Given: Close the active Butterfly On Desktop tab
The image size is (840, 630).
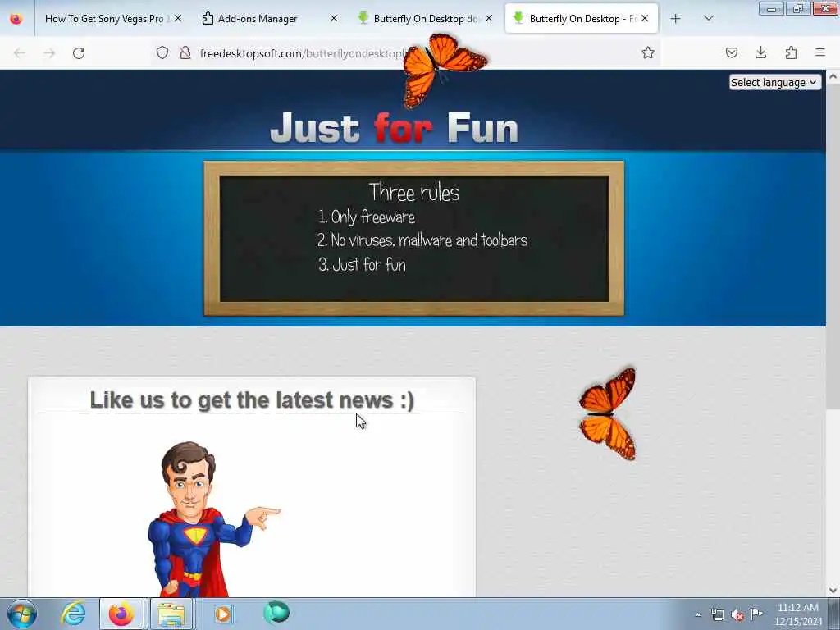Looking at the screenshot, I should [645, 19].
